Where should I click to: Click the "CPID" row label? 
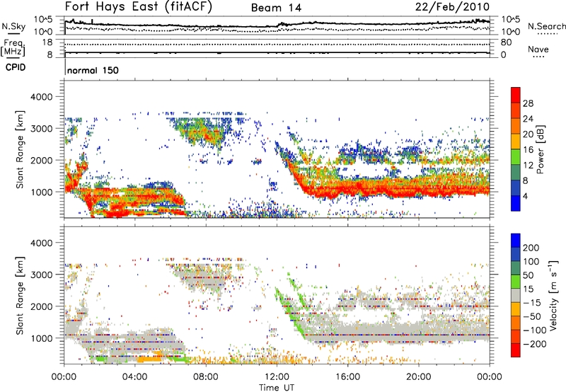click(x=16, y=67)
